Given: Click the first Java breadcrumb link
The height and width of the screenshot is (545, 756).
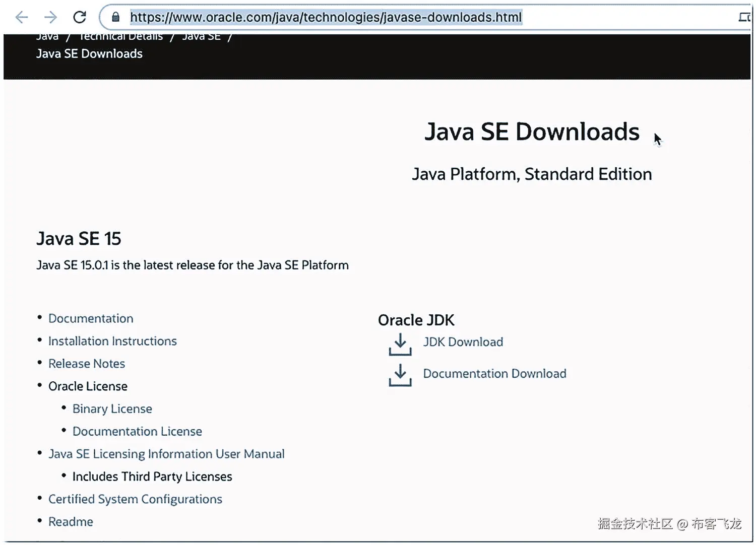Looking at the screenshot, I should (47, 37).
